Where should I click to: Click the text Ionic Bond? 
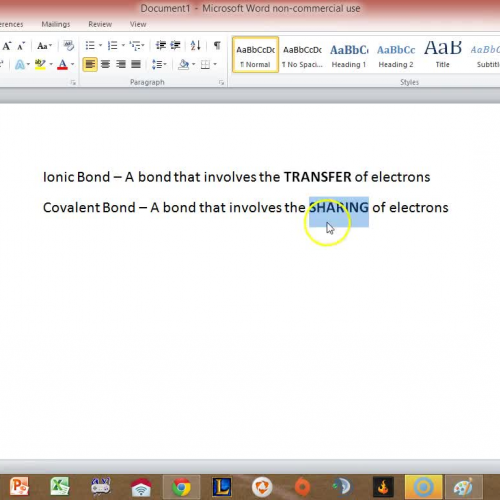[x=76, y=177]
